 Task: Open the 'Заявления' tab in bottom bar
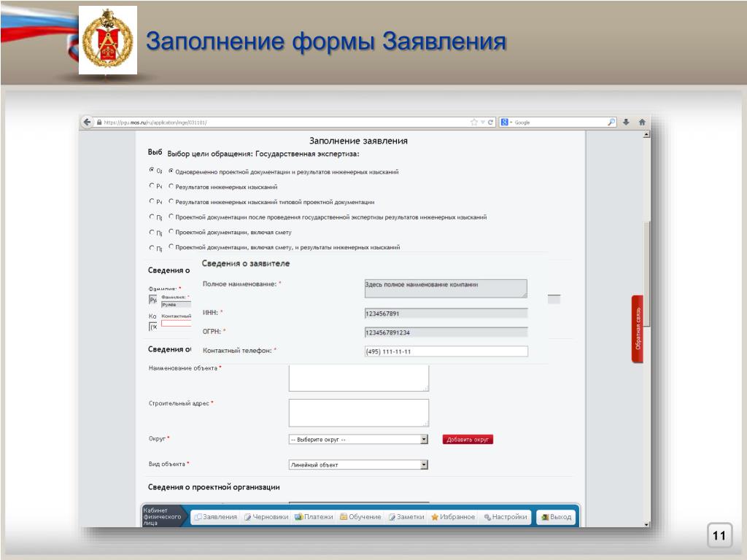pos(216,517)
